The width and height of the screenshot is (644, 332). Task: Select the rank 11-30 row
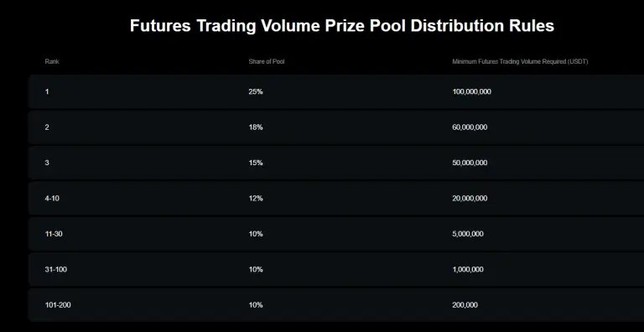click(336, 234)
